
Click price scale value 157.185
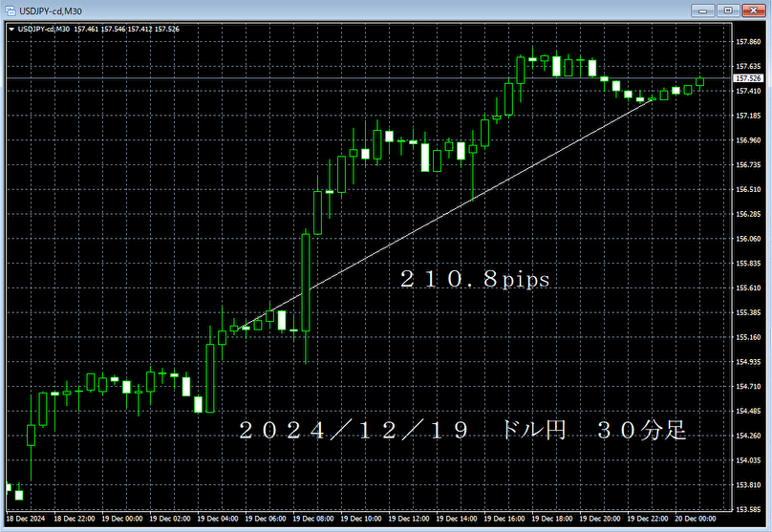tap(748, 116)
